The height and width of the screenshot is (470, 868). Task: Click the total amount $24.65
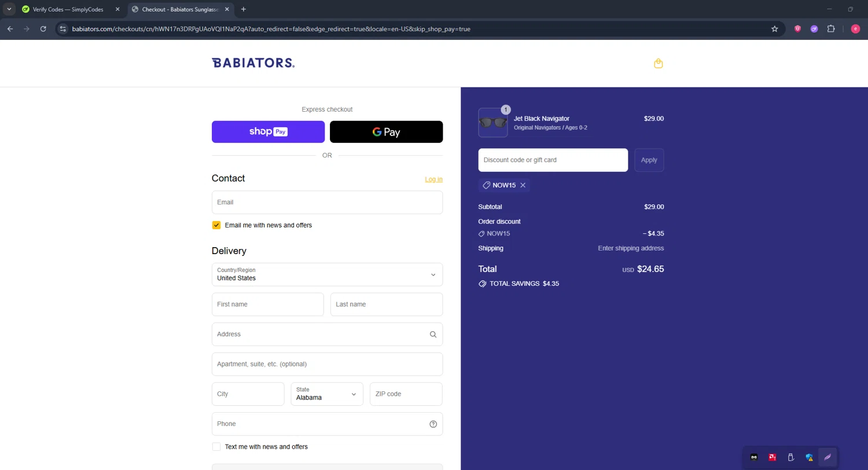(650, 269)
